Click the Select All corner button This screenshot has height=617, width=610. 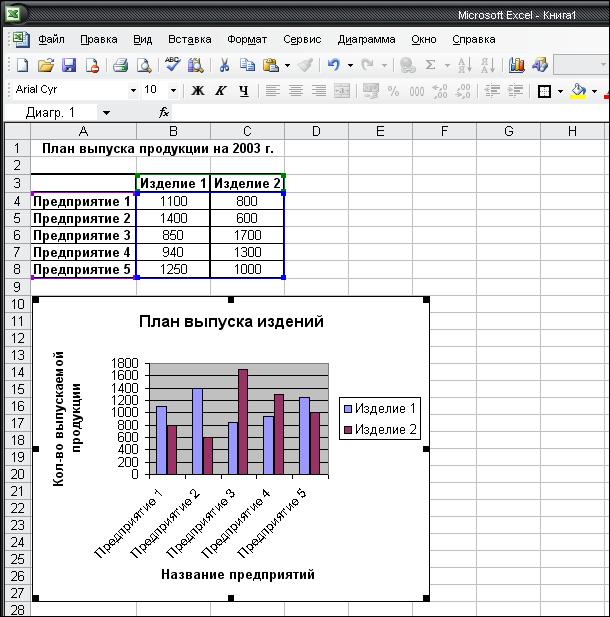17,131
